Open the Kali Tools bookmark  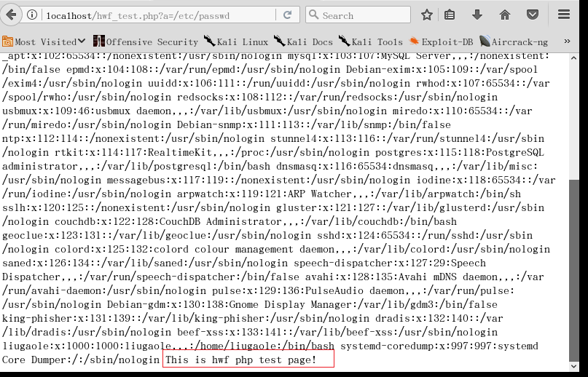(370, 41)
